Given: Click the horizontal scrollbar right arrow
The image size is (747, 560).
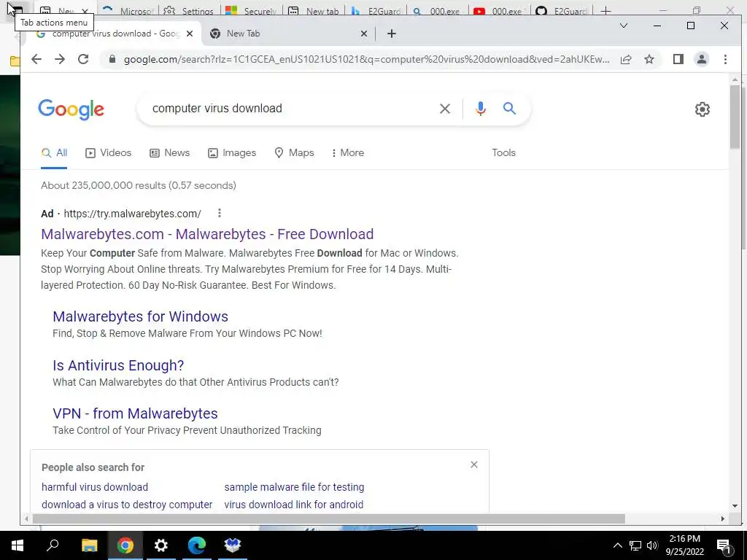Looking at the screenshot, I should [x=723, y=518].
